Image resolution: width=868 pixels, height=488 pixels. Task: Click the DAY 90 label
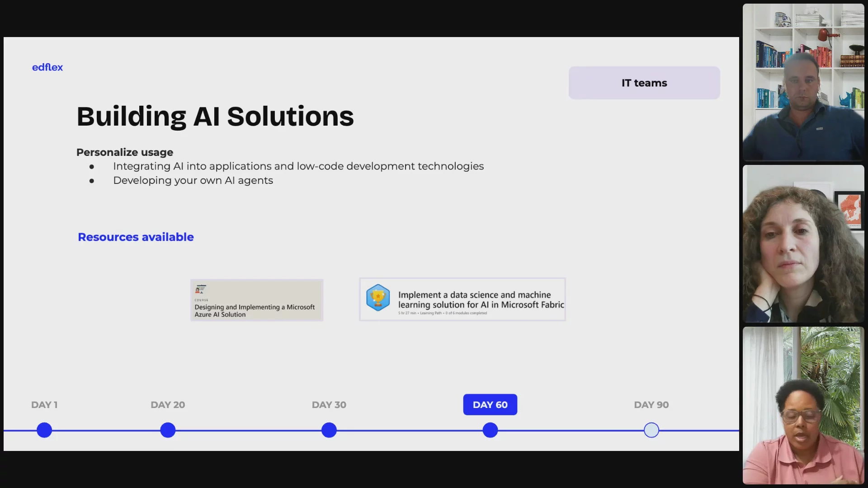pos(651,405)
